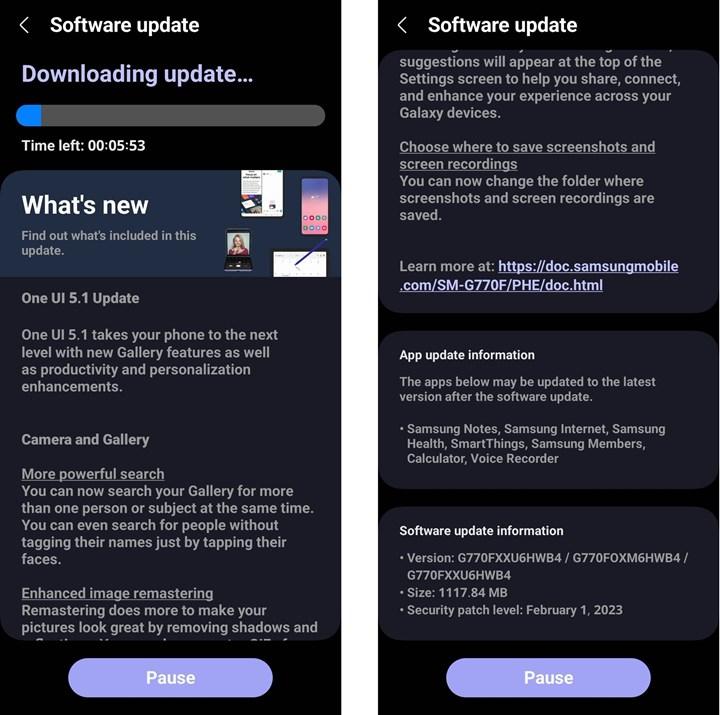720x715 pixels.
Task: Tap the Software update title on left
Action: click(x=124, y=25)
